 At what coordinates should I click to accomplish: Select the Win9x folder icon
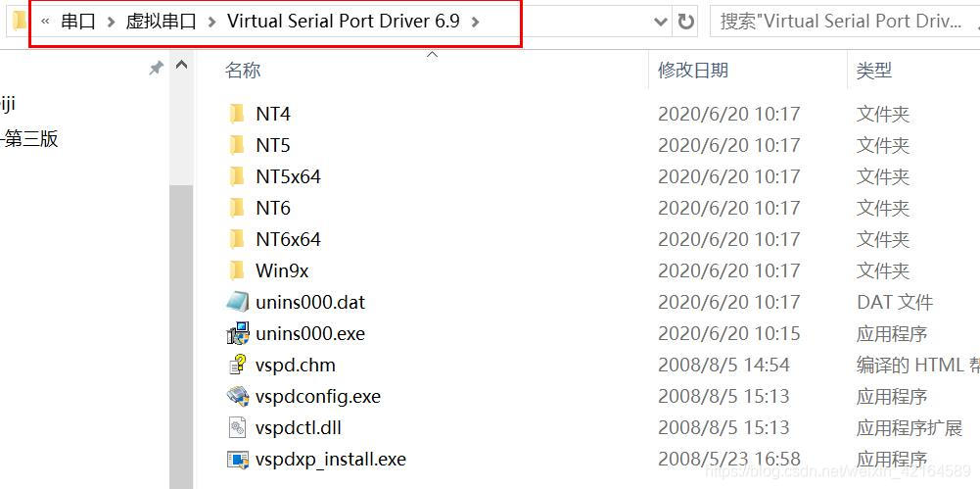(x=237, y=270)
